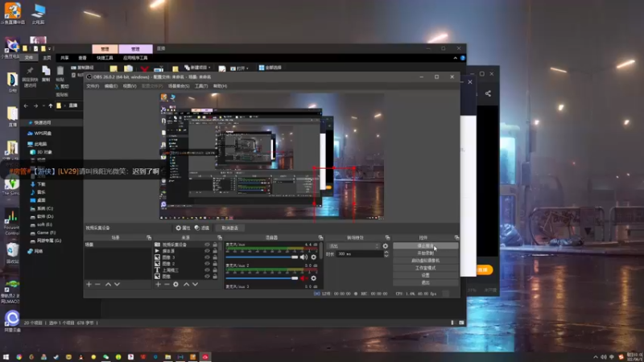Click 全部选择 in File Explorer ribbon
Screen dimensions: 644x362
pos(270,68)
